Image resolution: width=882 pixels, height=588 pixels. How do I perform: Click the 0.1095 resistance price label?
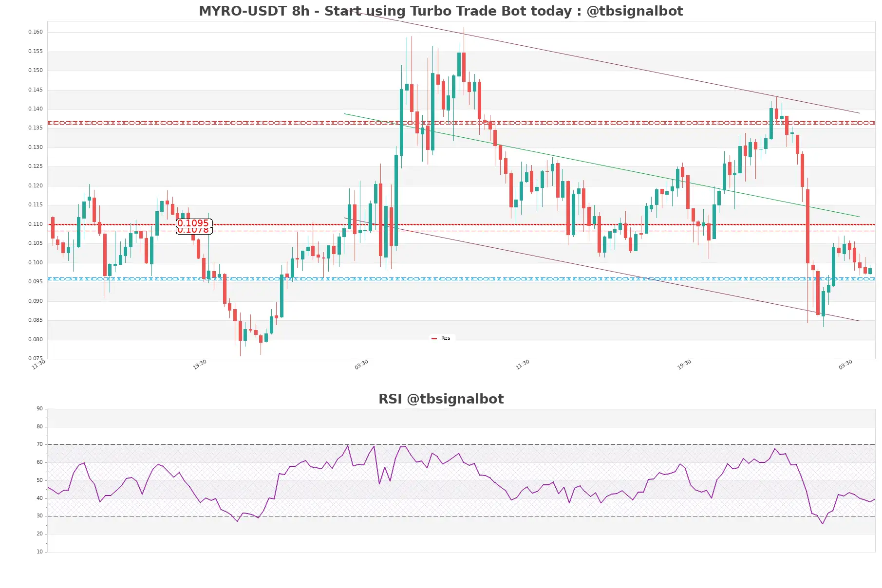(x=194, y=223)
